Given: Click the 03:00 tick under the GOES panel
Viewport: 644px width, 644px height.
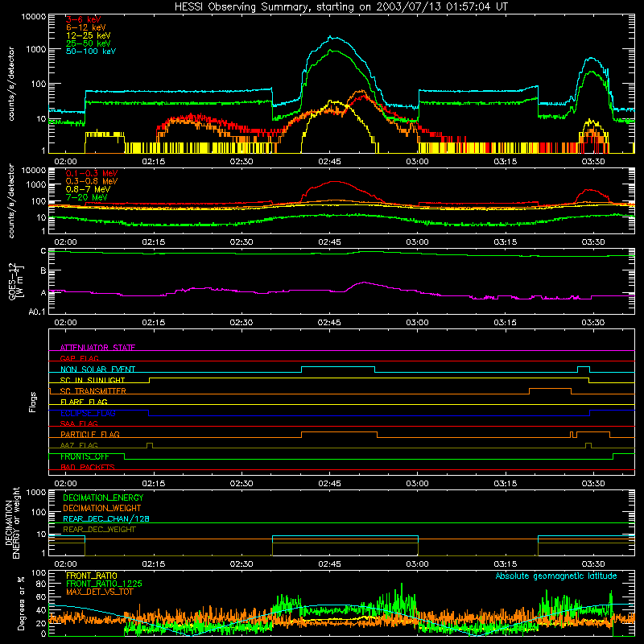Looking at the screenshot, I should pos(417,323).
